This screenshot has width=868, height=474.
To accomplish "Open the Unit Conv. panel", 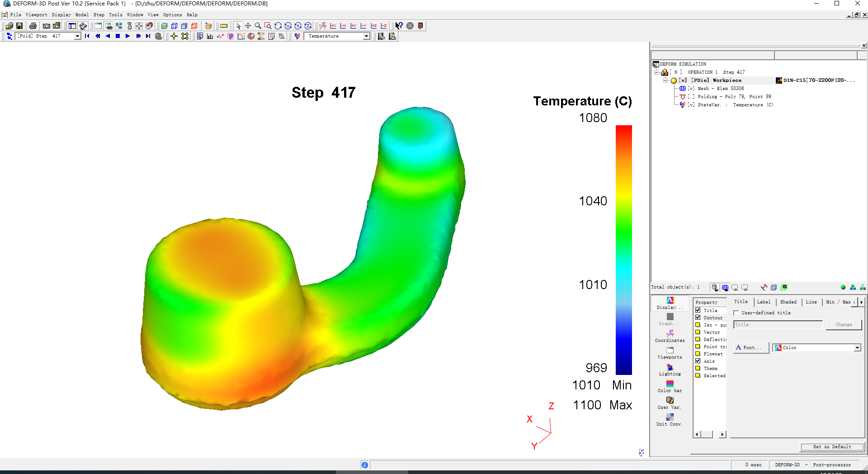I will [x=670, y=420].
